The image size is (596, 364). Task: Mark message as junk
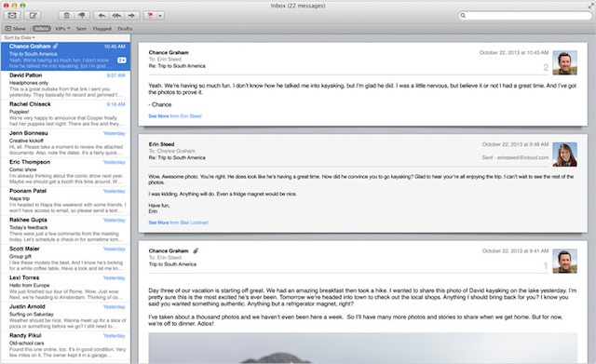pyautogui.click(x=82, y=16)
